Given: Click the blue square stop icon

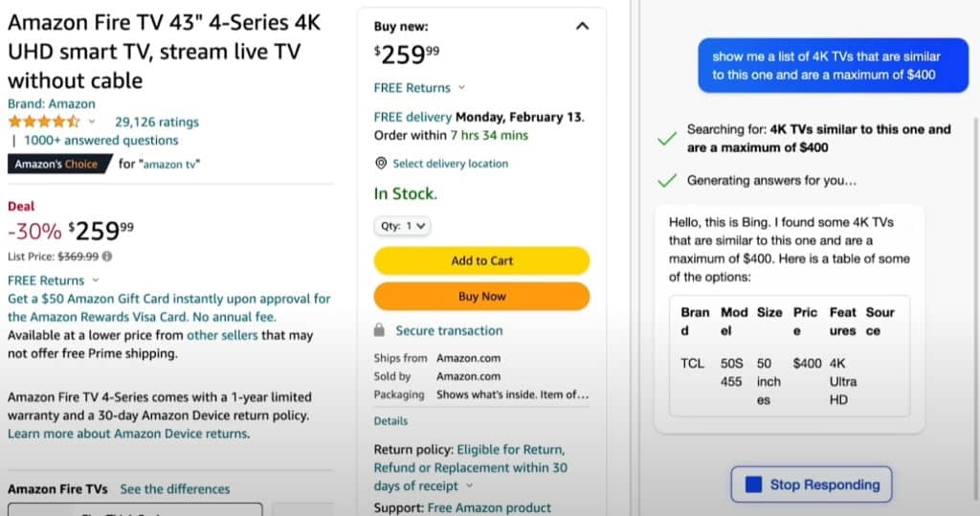Looking at the screenshot, I should point(754,484).
